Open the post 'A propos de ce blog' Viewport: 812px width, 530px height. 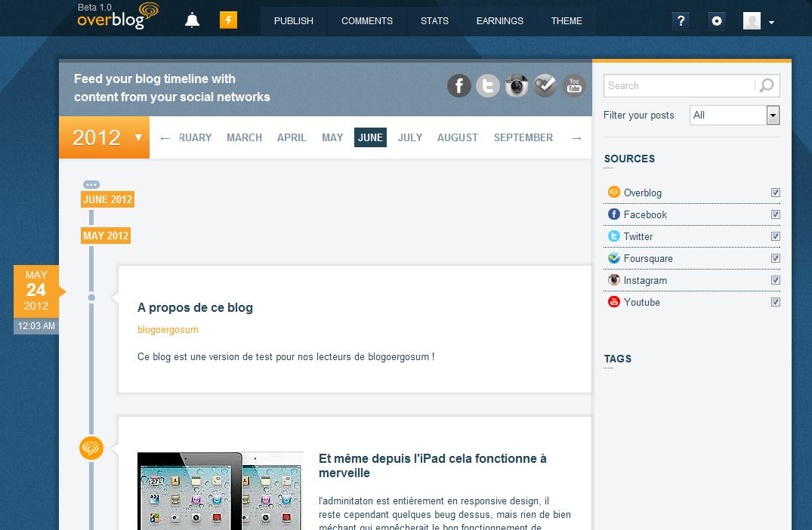[195, 307]
